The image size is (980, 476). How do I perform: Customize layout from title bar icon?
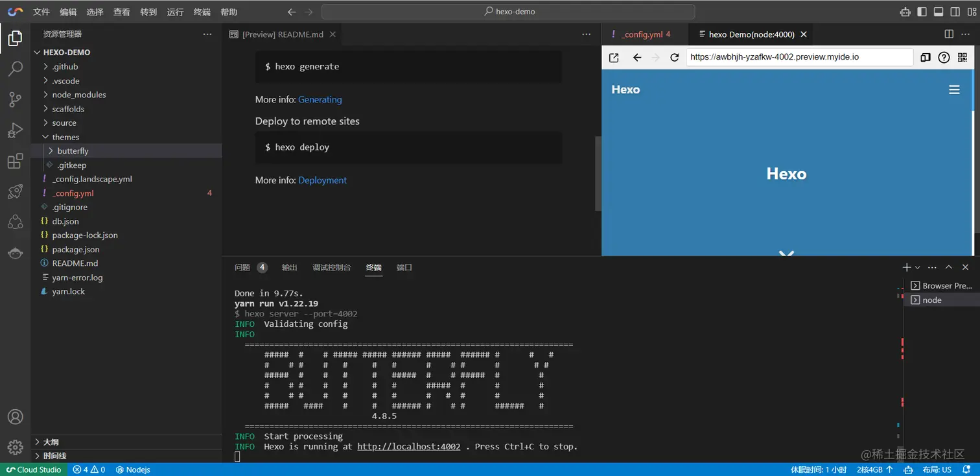pyautogui.click(x=972, y=12)
